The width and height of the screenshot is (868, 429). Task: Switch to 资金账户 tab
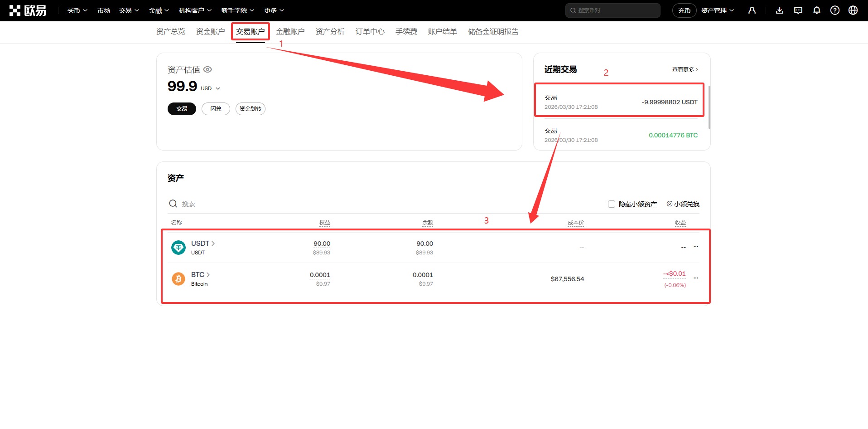(211, 32)
